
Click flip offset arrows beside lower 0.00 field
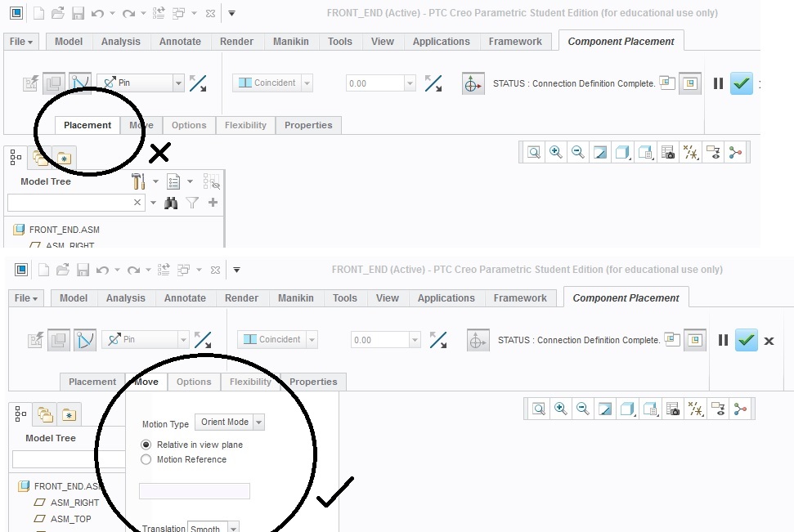coord(438,340)
